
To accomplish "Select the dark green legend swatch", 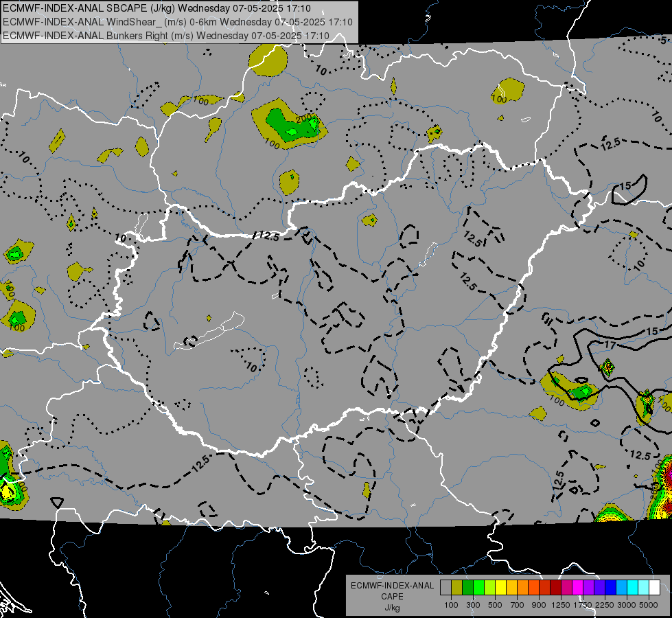I will 467,588.
